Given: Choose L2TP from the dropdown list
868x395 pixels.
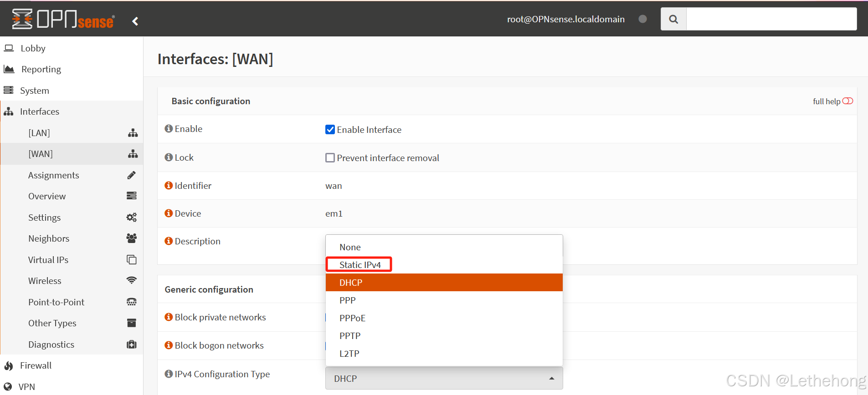Looking at the screenshot, I should tap(444, 354).
